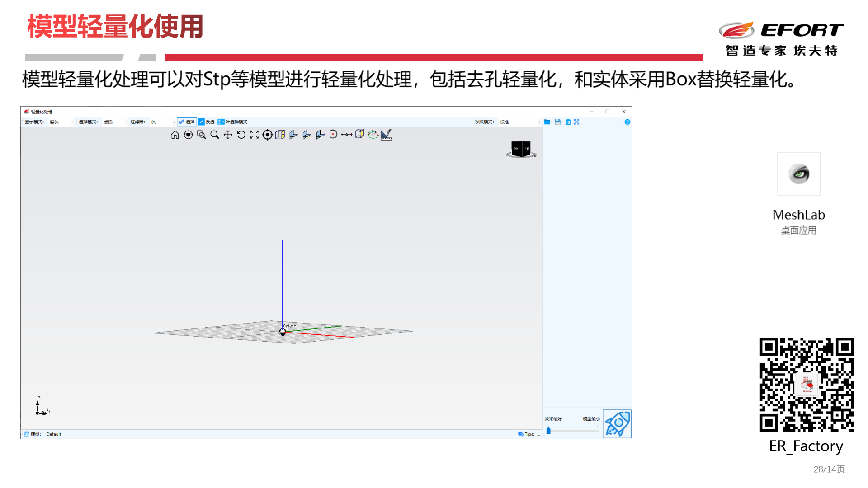Viewport: 868px width, 488px height.
Task: Click the delete (trash) icon in the toolbar
Action: click(x=568, y=122)
